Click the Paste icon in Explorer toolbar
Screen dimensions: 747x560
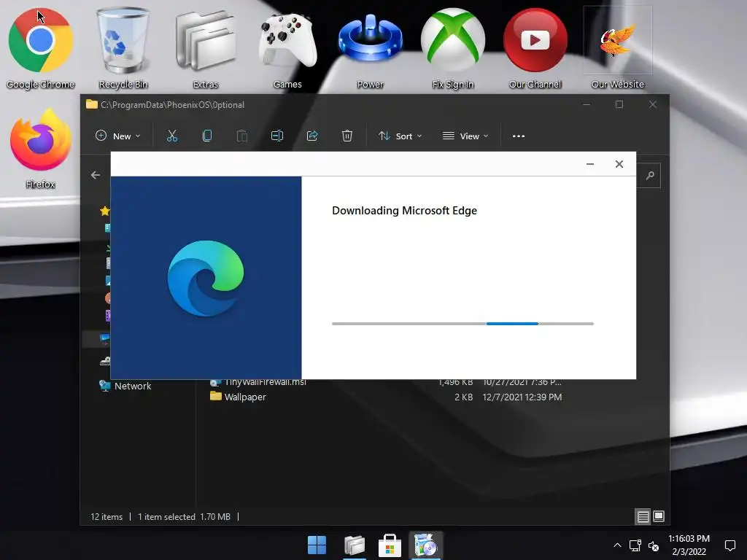pos(242,136)
